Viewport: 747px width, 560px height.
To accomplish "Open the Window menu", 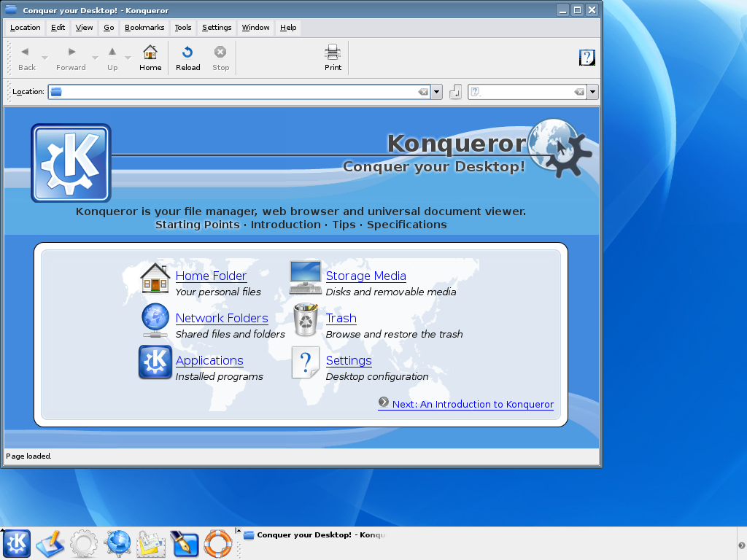I will [x=256, y=28].
